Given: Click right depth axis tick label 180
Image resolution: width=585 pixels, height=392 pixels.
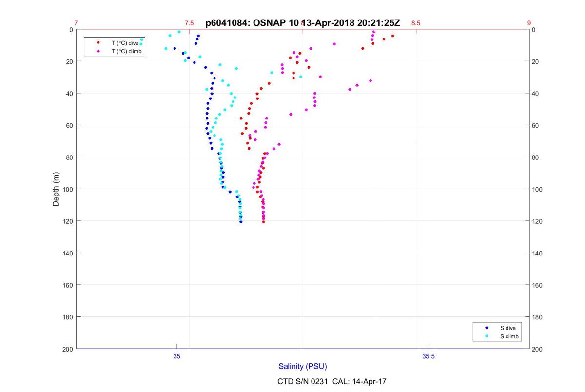Looking at the screenshot, I should (x=537, y=317).
